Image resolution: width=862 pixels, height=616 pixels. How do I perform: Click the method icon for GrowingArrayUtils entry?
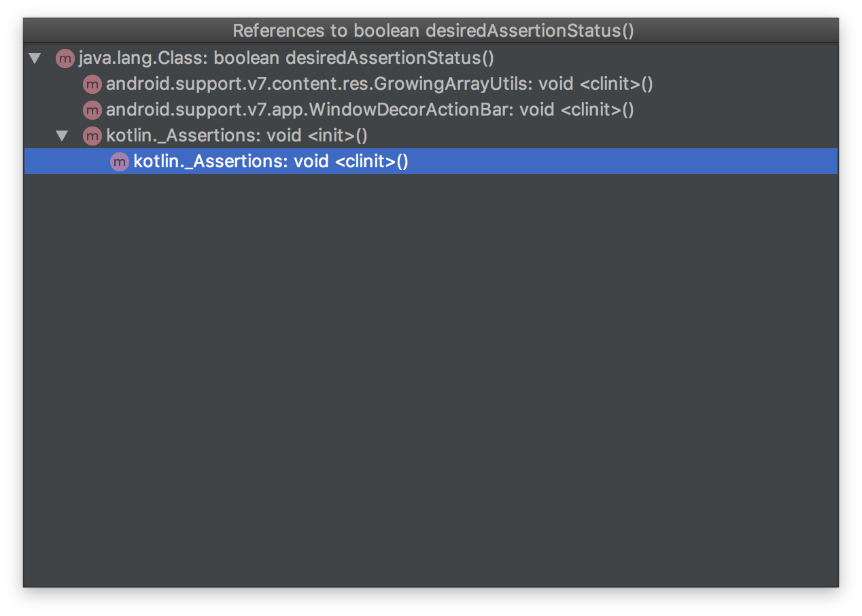pos(92,84)
